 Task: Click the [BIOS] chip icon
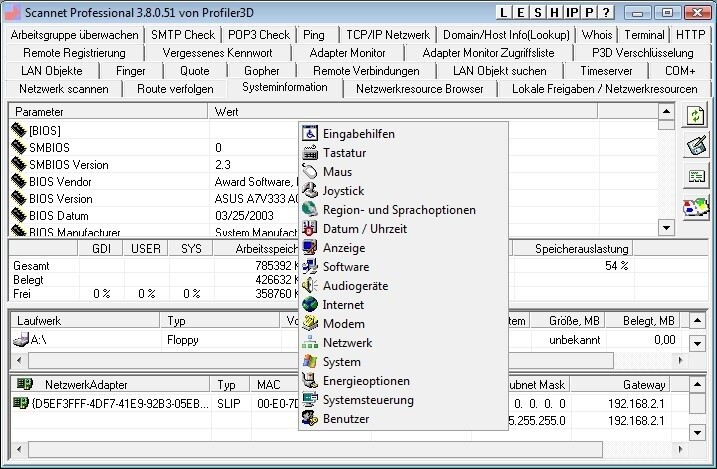(x=19, y=130)
